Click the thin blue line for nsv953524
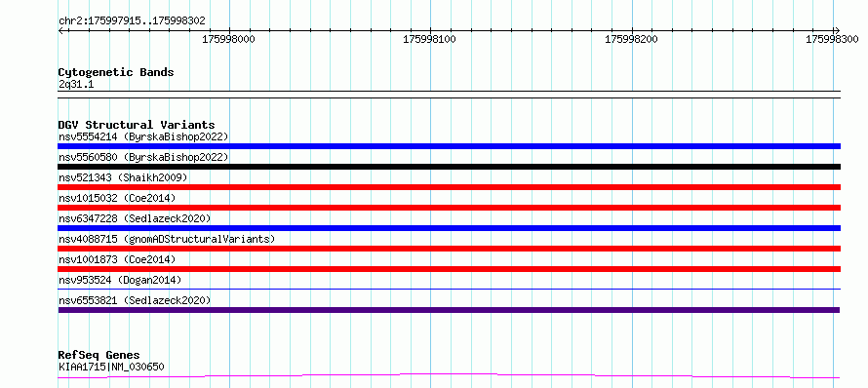This screenshot has width=868, height=388. point(449,289)
